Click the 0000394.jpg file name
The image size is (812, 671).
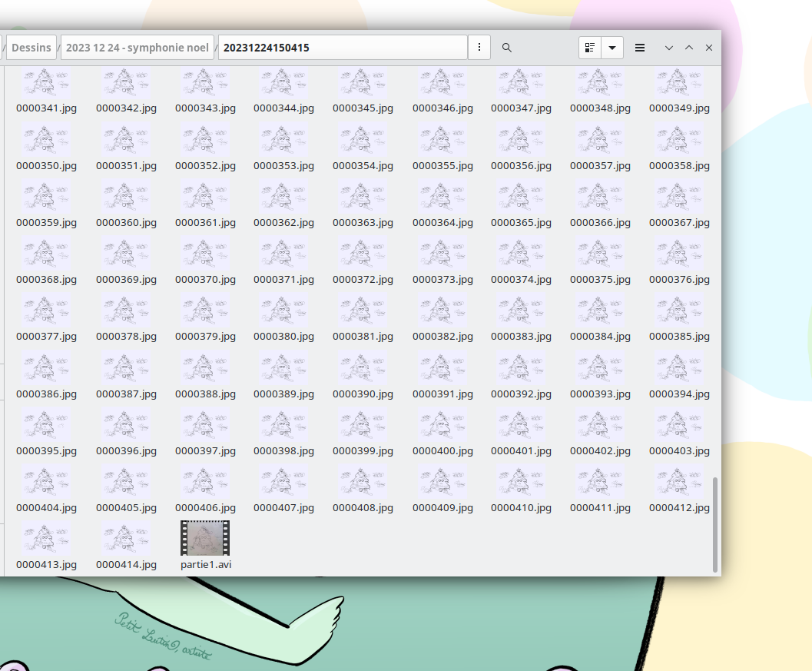pos(679,394)
